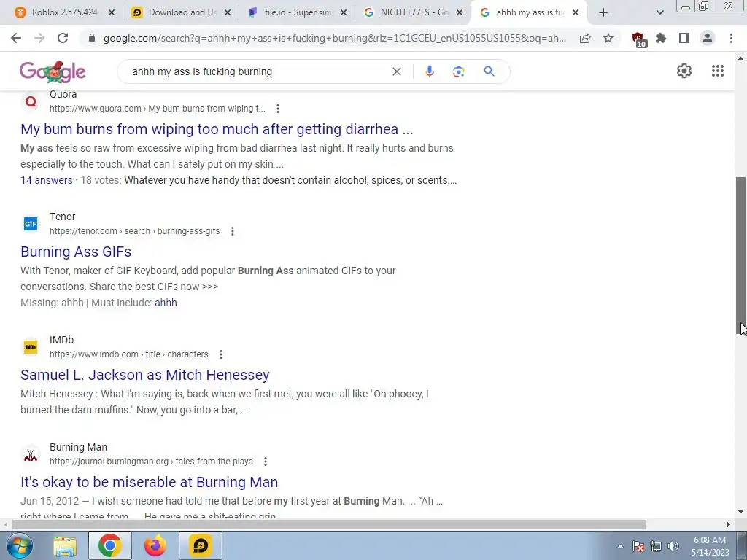Image resolution: width=747 pixels, height=560 pixels.
Task: Click the vertical scrollbar thumb
Action: pos(740,257)
